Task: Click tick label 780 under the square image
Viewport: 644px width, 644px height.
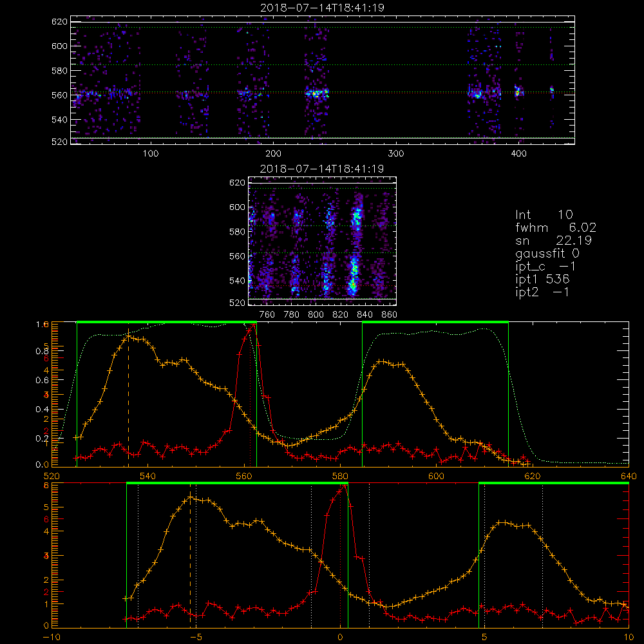Action: (x=292, y=315)
